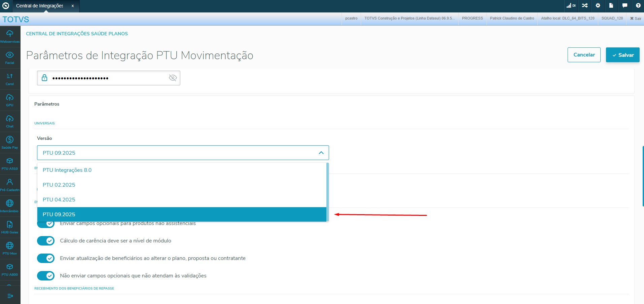Open the Facial sidebar item
Screen dimensions: 644x304
(10, 58)
